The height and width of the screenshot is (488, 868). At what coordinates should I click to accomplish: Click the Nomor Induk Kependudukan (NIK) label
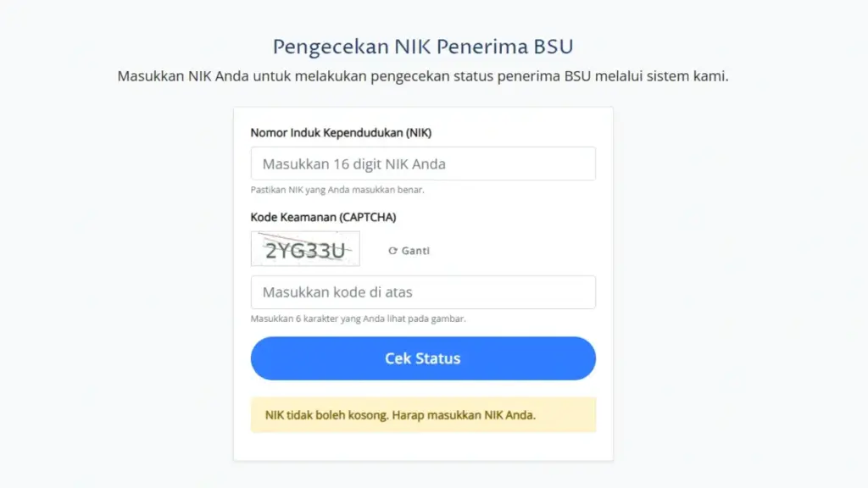340,132
